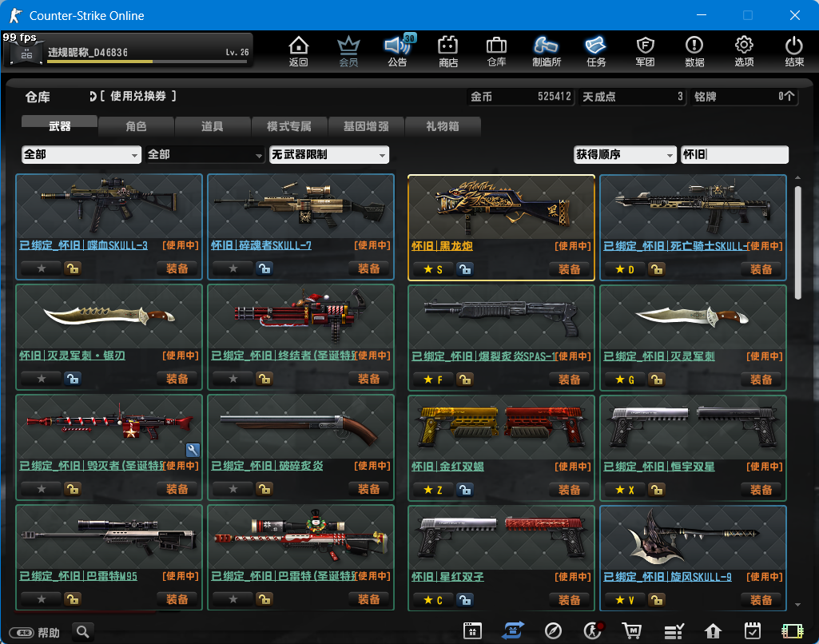
Task: Go back using the 返回 home icon
Action: (x=298, y=51)
